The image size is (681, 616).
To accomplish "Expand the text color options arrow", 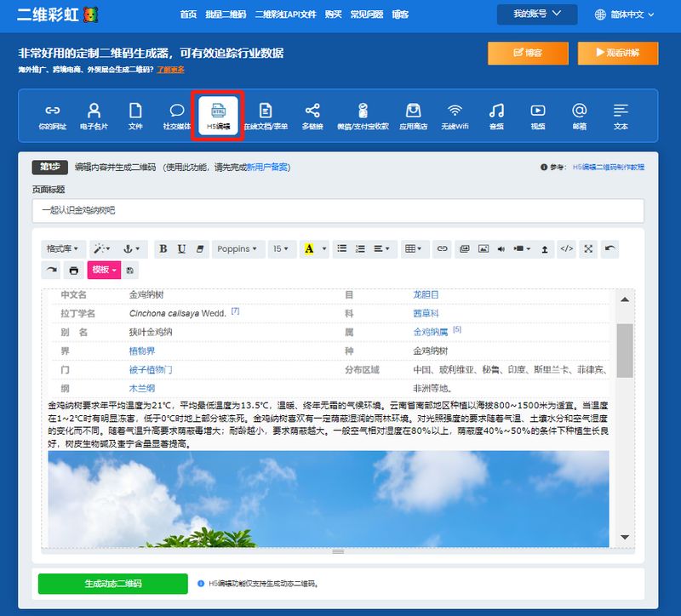I will tap(324, 248).
